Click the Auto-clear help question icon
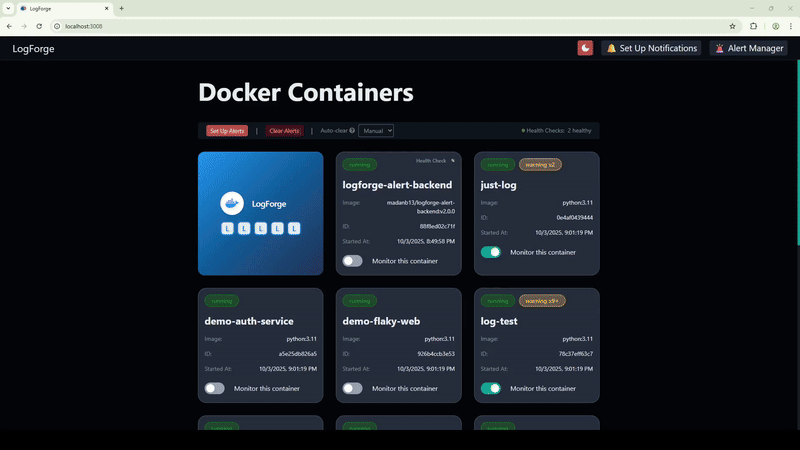The width and height of the screenshot is (800, 450). (352, 131)
